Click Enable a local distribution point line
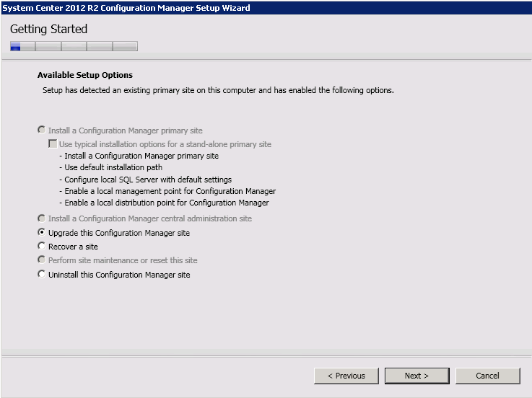This screenshot has height=398, width=532. tap(164, 203)
